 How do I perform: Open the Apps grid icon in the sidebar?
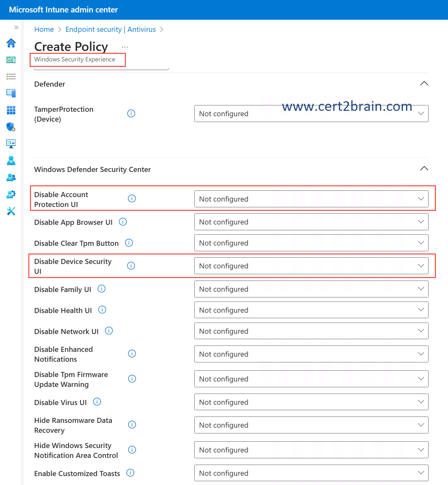click(11, 110)
